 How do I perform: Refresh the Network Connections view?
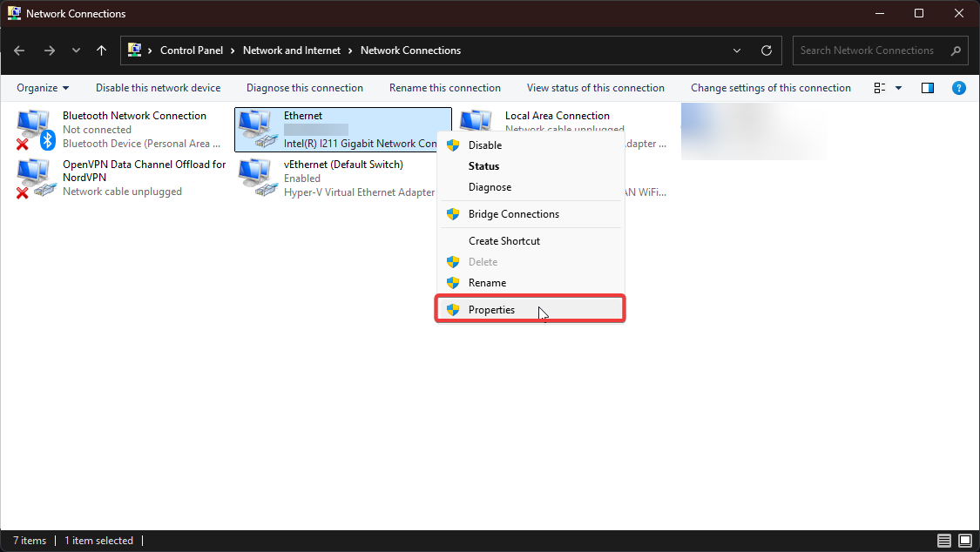click(767, 50)
